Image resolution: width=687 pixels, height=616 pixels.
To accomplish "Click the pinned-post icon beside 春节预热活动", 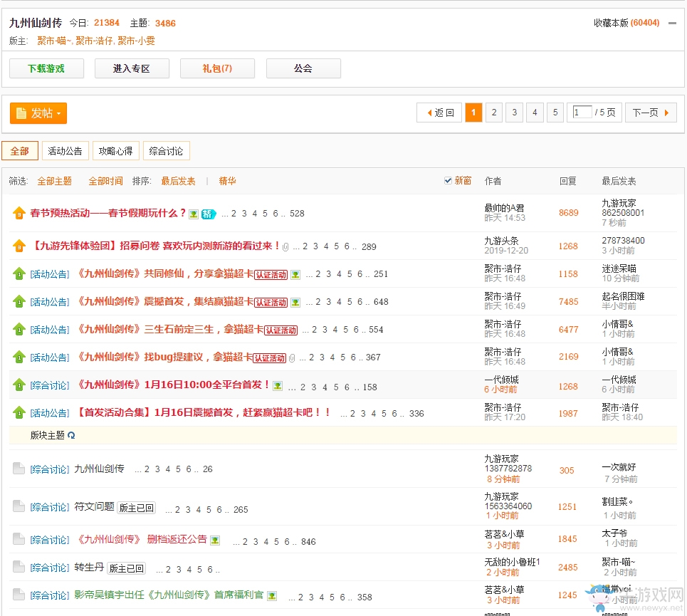I will [19, 214].
